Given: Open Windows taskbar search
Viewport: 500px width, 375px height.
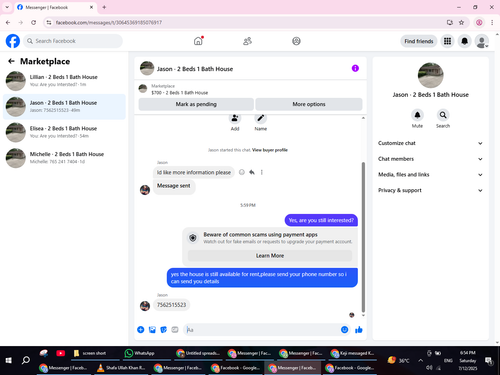Looking at the screenshot, I should (x=26, y=360).
